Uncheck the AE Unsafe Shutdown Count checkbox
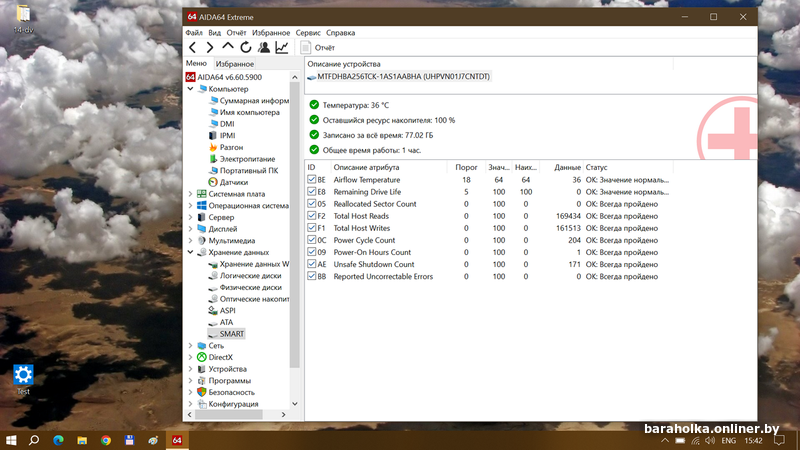Viewport: 800px width, 450px height. coord(312,264)
